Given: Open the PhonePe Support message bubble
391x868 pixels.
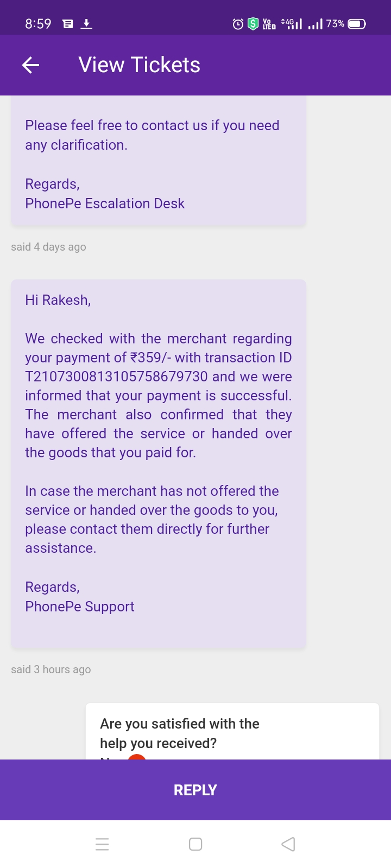Looking at the screenshot, I should (159, 464).
